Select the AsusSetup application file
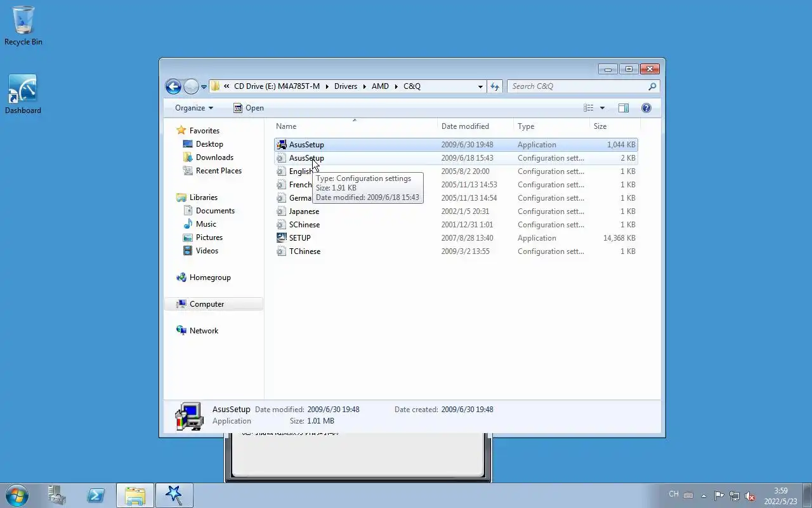812x508 pixels. pyautogui.click(x=455, y=145)
